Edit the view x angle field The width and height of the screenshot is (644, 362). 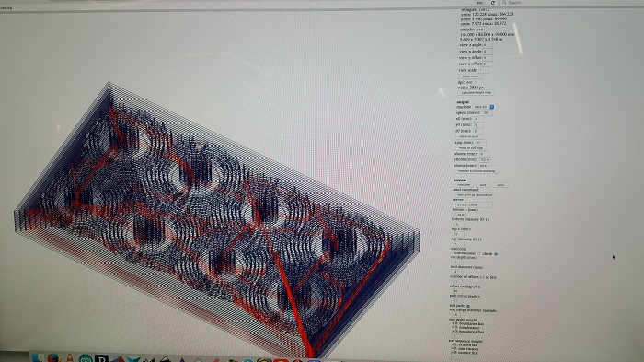pos(488,52)
